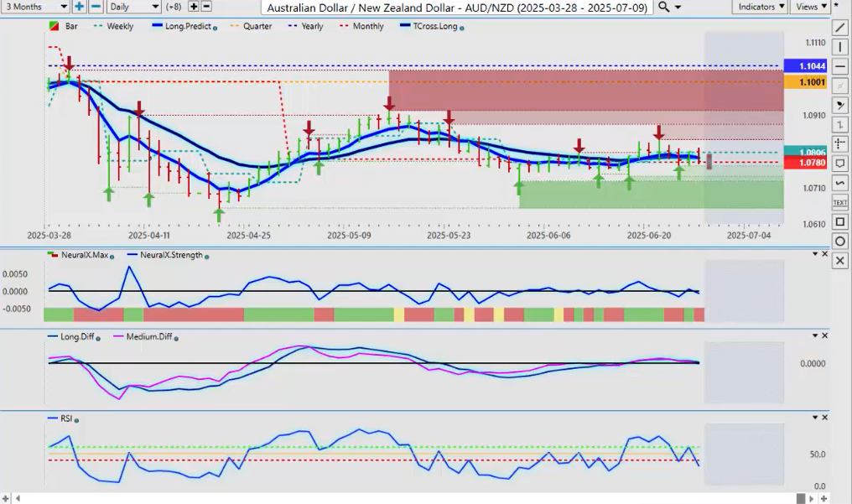Screen dimensions: 852x504
Task: Open the Views menu
Action: 810,7
